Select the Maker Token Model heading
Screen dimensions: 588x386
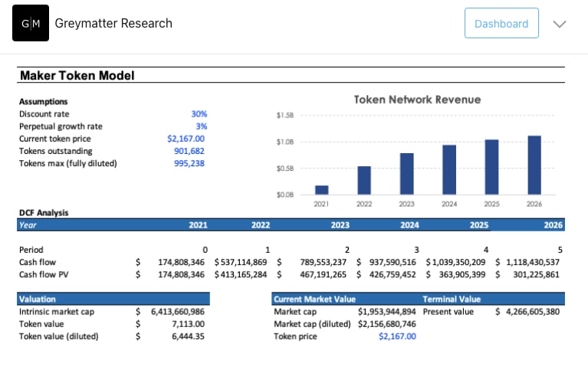77,75
